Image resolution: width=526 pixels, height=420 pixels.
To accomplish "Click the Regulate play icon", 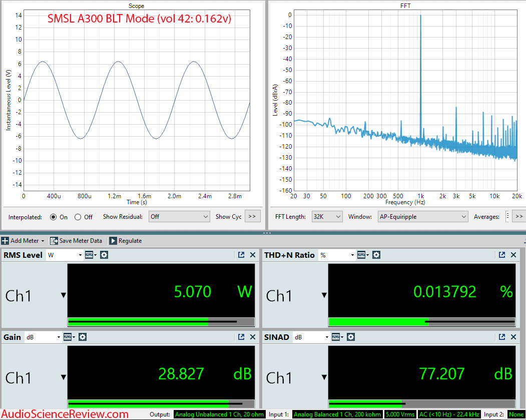I will pos(113,241).
